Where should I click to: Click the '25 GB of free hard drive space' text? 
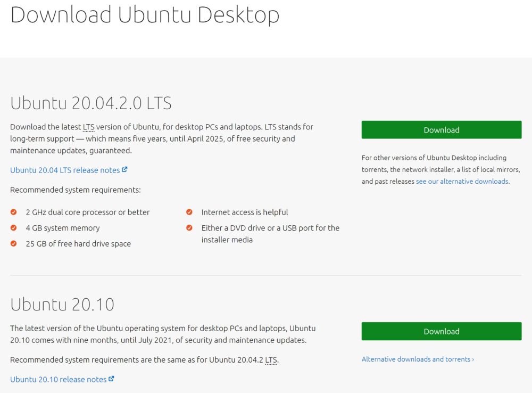click(78, 243)
